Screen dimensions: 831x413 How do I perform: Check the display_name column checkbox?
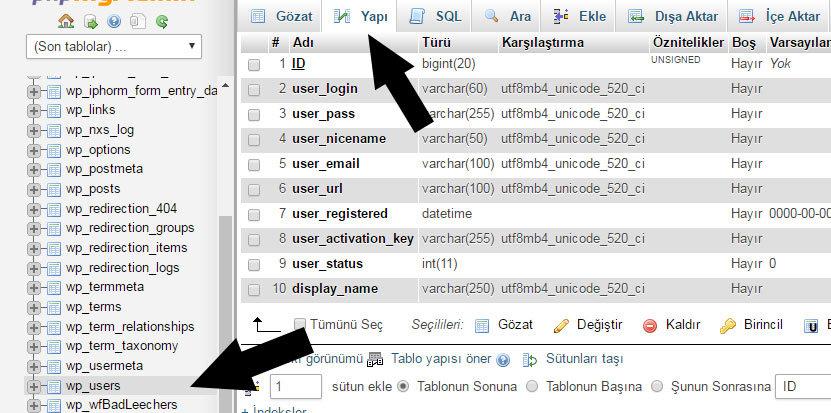[x=254, y=289]
